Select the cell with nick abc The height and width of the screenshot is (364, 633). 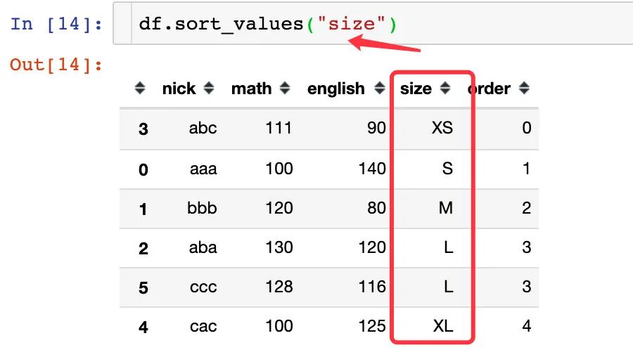tap(203, 128)
